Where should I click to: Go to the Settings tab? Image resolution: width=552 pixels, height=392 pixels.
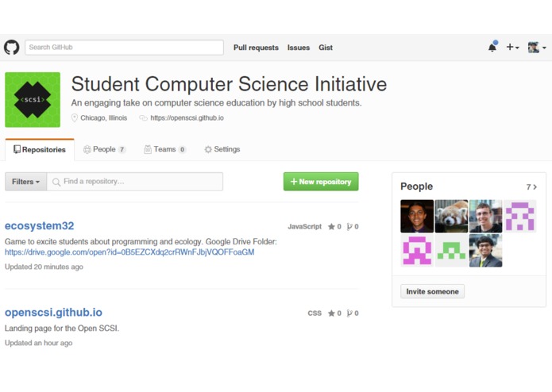(x=222, y=149)
